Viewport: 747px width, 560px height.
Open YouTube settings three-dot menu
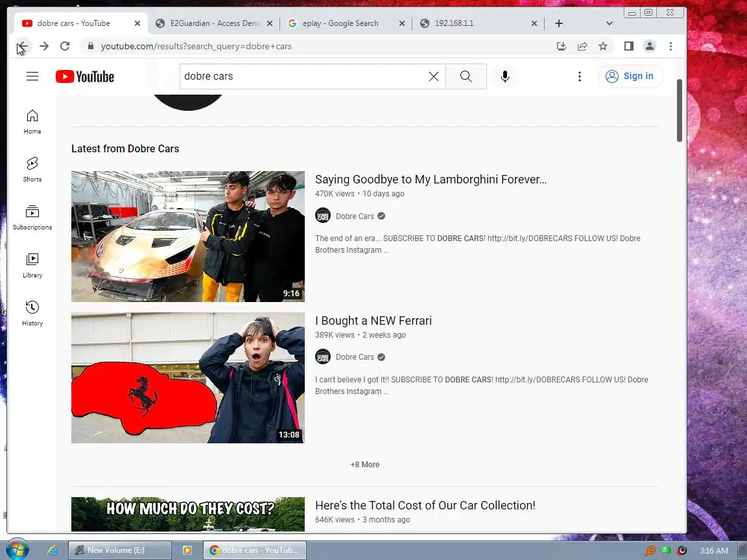(579, 76)
